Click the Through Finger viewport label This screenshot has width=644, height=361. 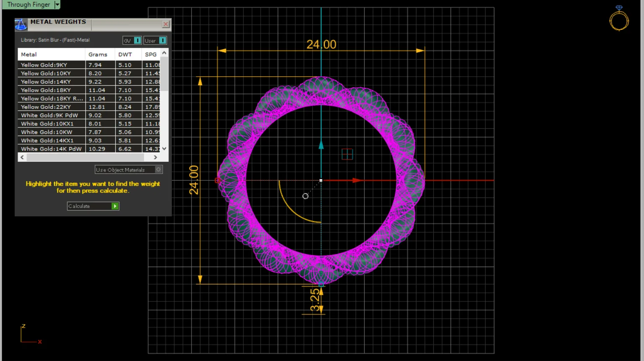[28, 5]
